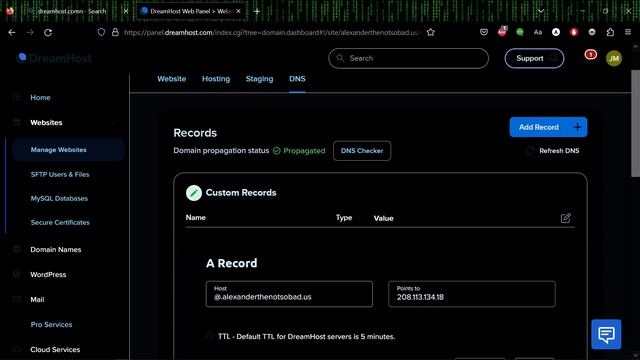Viewport: 640px width, 360px height.
Task: Click the tracking protection shield icon
Action: click(101, 32)
